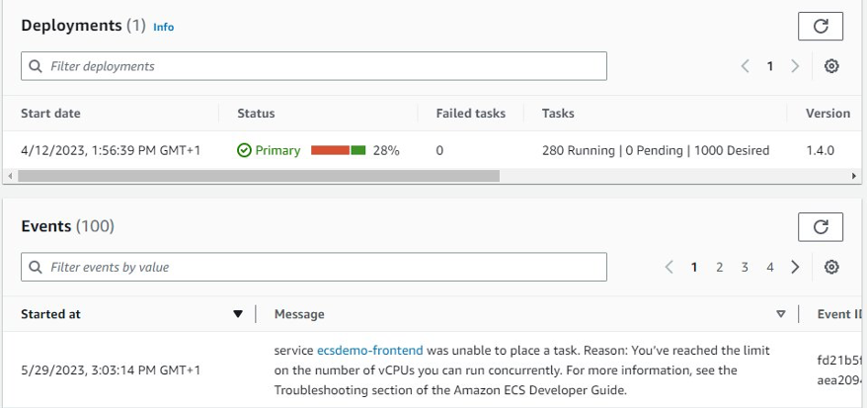
Task: Open the ecsdemo-frontend service link
Action: (x=369, y=351)
